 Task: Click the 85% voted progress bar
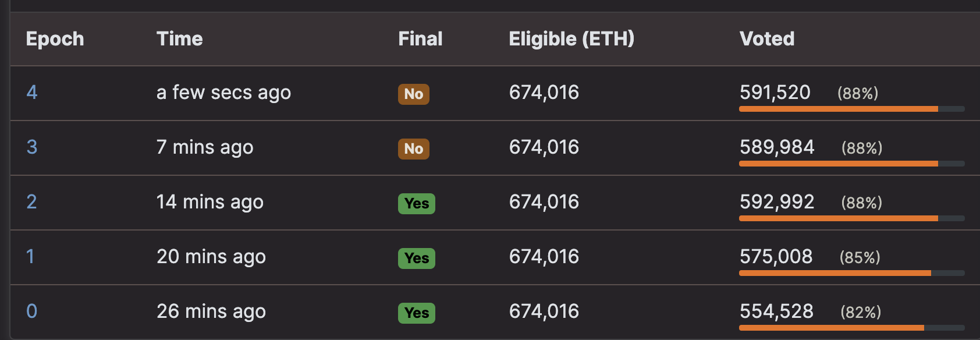[x=852, y=273]
